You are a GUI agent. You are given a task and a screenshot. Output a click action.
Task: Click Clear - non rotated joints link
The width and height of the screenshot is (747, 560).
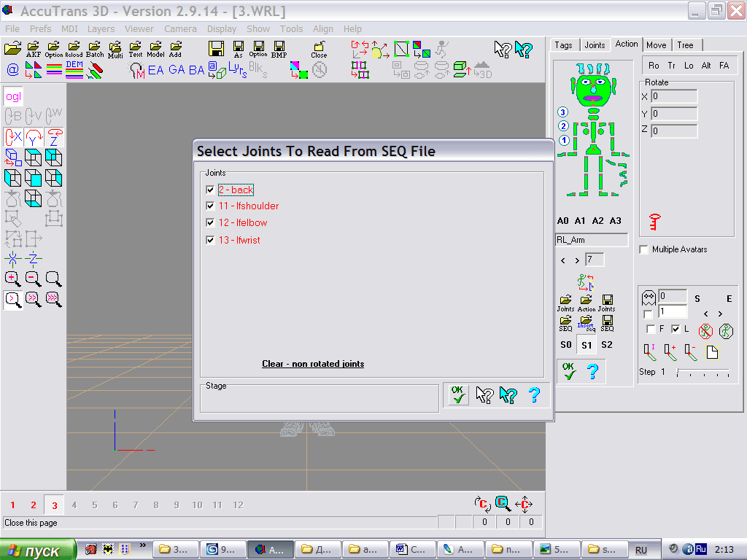point(313,364)
